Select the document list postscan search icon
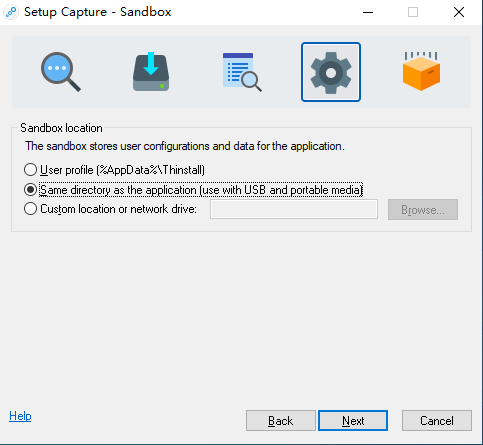This screenshot has height=445, width=483. [242, 72]
